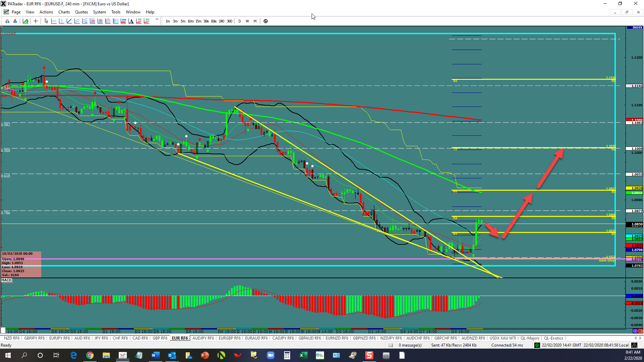Image resolution: width=644 pixels, height=362 pixels.
Task: Switch to the USDX XAU WTI tab
Action: 503,338
